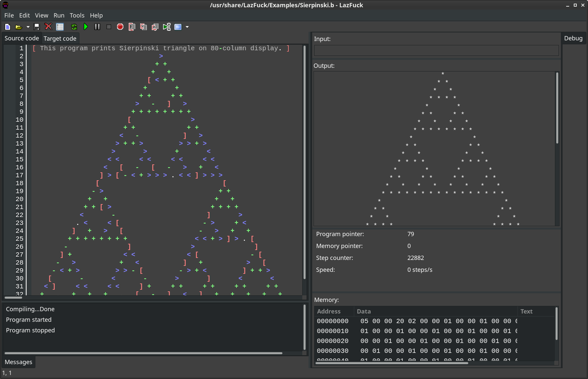Image resolution: width=588 pixels, height=379 pixels.
Task: Click the Run to cursor icon
Action: pos(167,27)
